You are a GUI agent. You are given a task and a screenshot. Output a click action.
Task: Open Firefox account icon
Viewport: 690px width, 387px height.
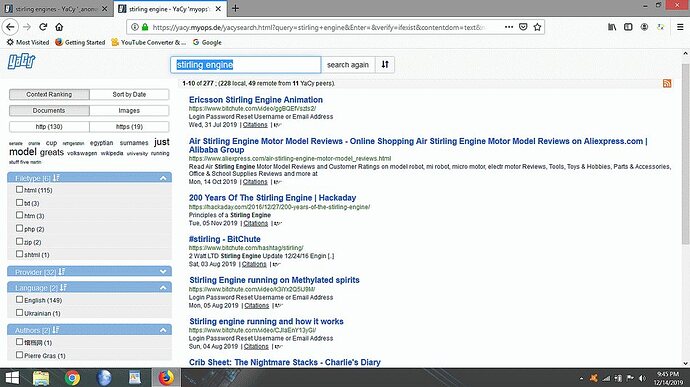point(644,27)
